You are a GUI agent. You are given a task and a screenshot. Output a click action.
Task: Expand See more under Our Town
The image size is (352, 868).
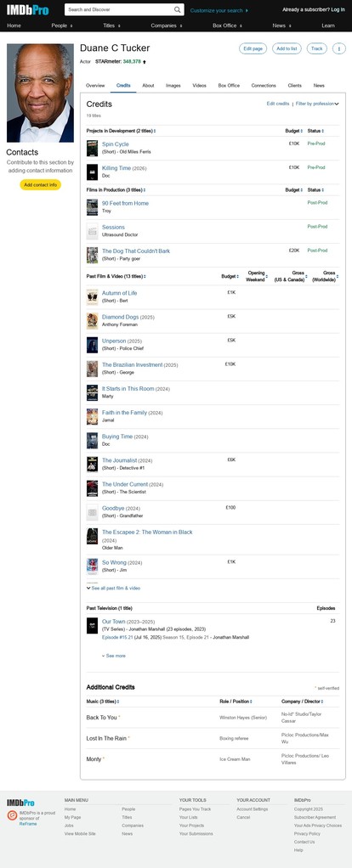click(114, 656)
